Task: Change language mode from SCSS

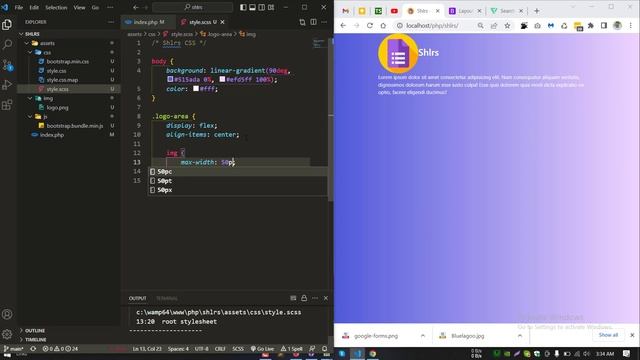Action: 238,349
